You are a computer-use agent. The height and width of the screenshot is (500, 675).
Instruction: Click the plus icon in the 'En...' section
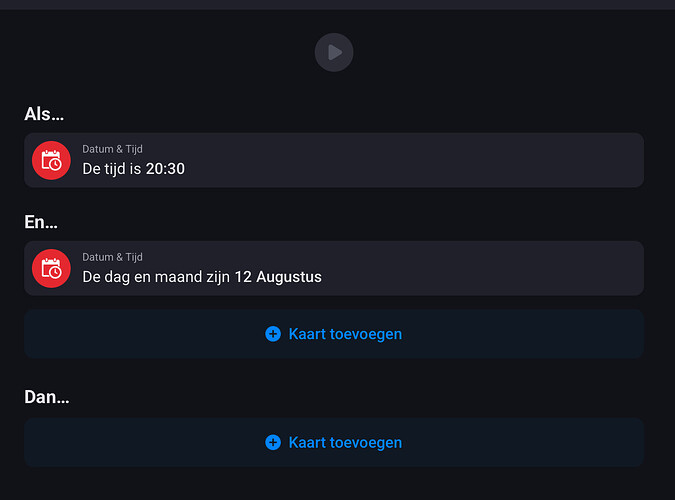click(273, 334)
